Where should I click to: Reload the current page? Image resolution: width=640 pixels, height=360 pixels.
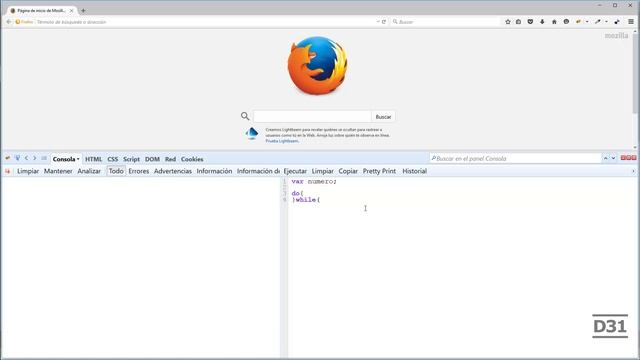tap(384, 22)
